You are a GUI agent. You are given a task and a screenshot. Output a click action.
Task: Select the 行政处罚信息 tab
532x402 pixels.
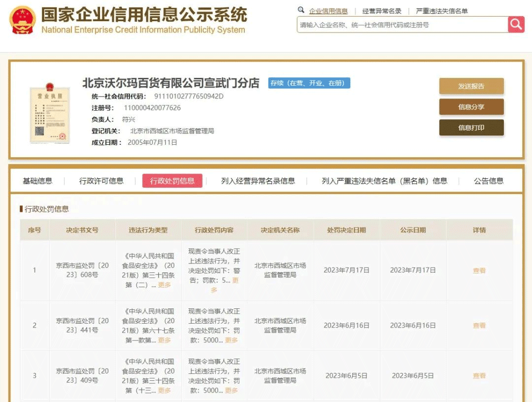[172, 181]
